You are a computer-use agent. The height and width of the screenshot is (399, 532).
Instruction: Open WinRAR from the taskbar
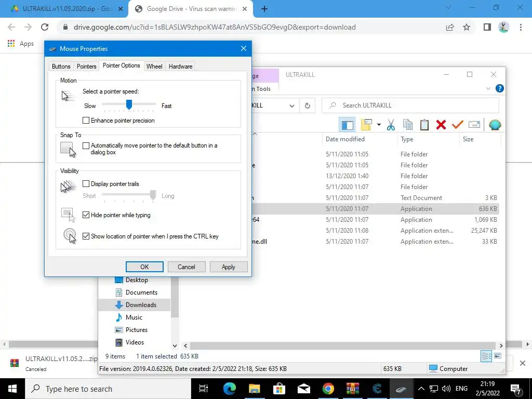click(353, 389)
